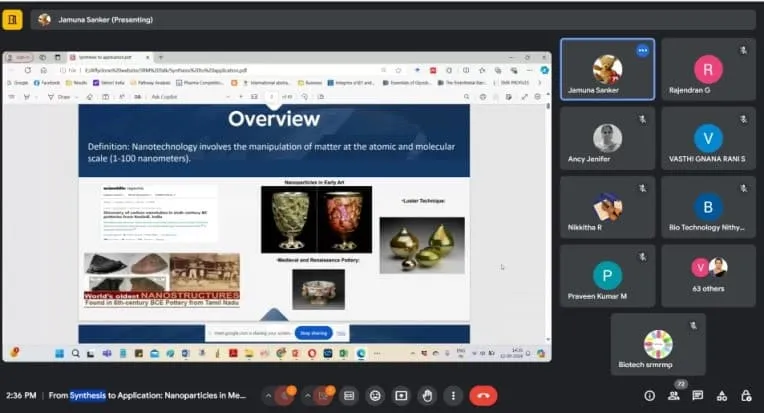Image resolution: width=764 pixels, height=413 pixels.
Task: Open PDF viewer settings gear icon
Action: pos(537,97)
